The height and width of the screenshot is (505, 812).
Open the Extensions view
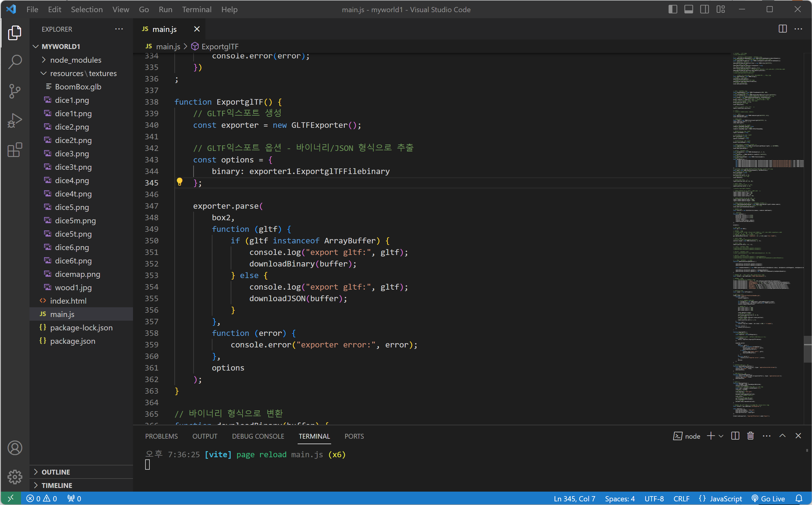(x=15, y=150)
